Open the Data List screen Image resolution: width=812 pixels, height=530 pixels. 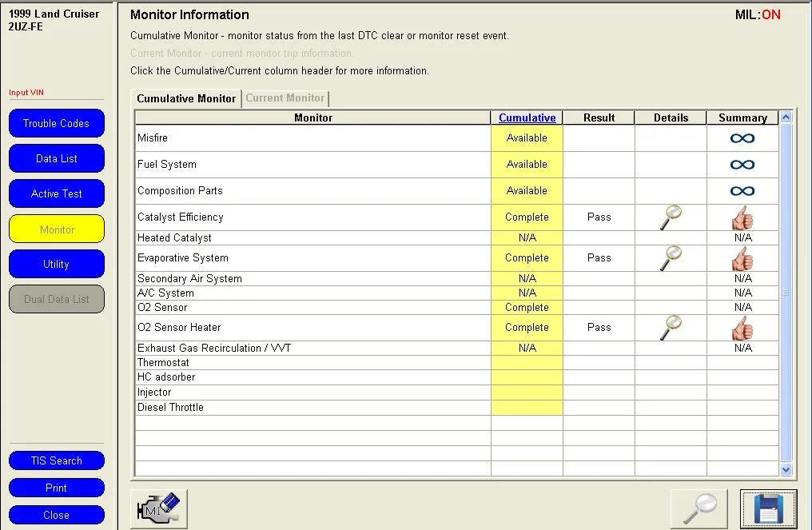[57, 158]
